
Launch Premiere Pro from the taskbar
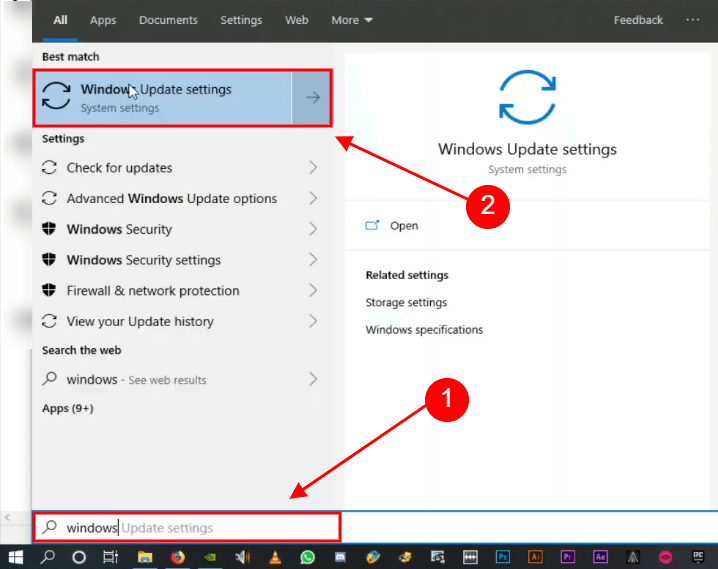point(567,557)
